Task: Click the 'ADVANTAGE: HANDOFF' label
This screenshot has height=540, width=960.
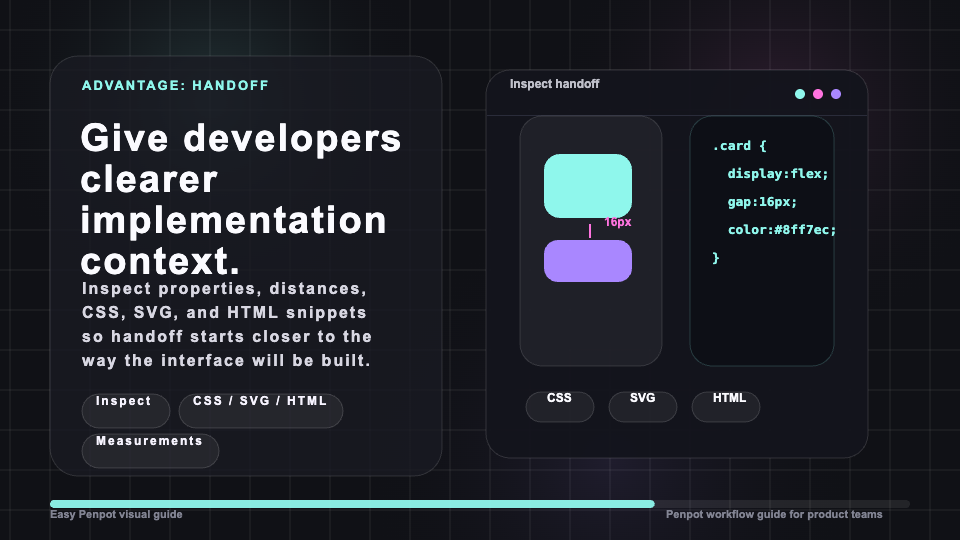Action: pyautogui.click(x=175, y=85)
